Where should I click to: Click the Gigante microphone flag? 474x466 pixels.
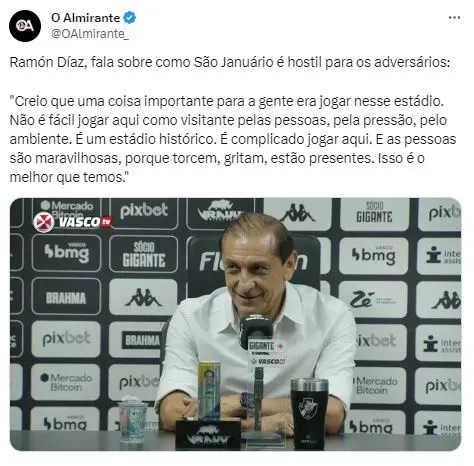[x=265, y=346]
